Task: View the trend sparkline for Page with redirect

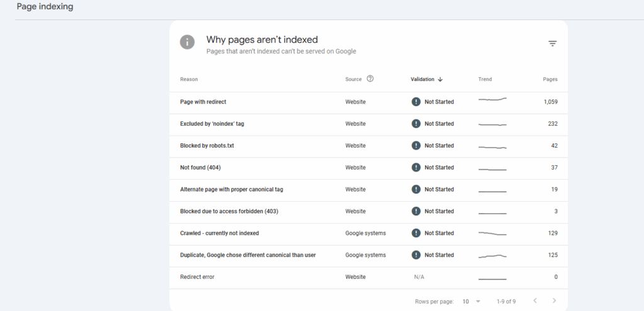Action: [492, 100]
